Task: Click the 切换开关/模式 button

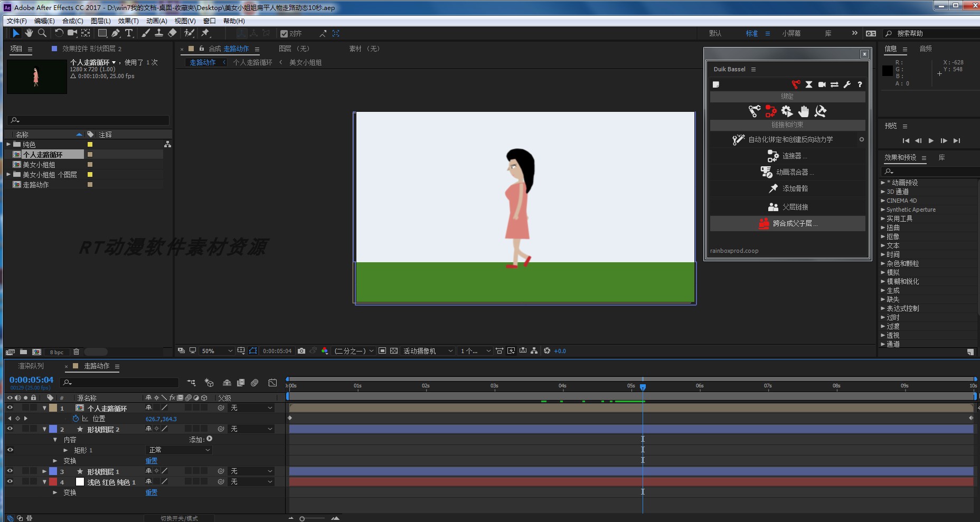Action: [x=179, y=518]
